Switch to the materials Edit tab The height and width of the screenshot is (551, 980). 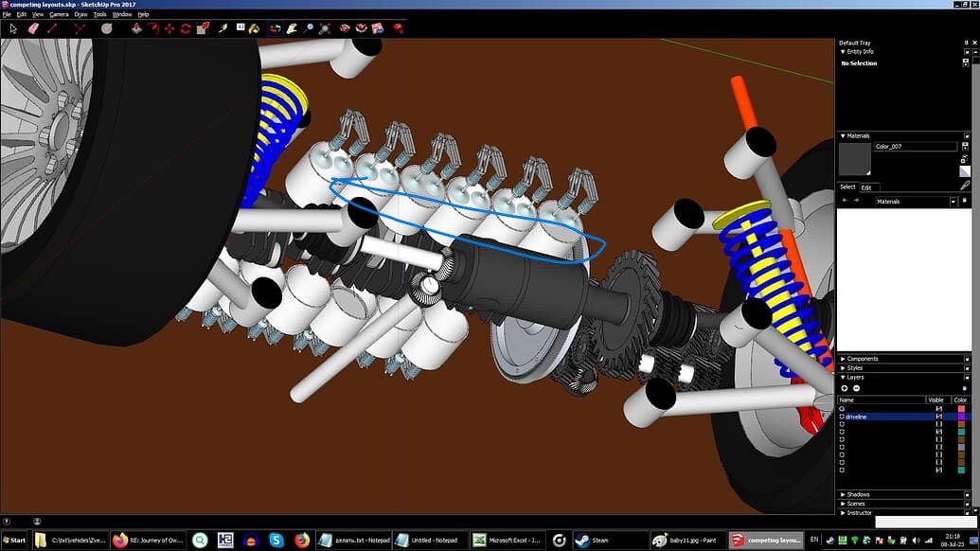(x=865, y=187)
